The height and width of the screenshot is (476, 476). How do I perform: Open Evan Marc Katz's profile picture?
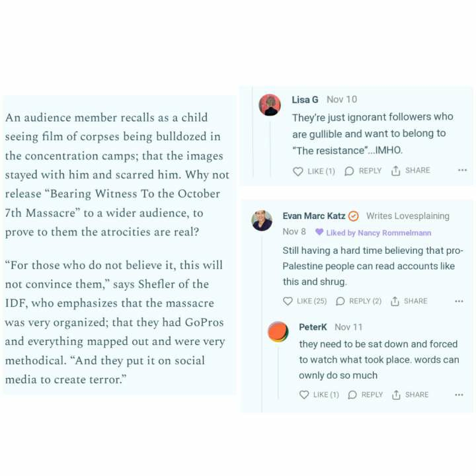coord(262,221)
